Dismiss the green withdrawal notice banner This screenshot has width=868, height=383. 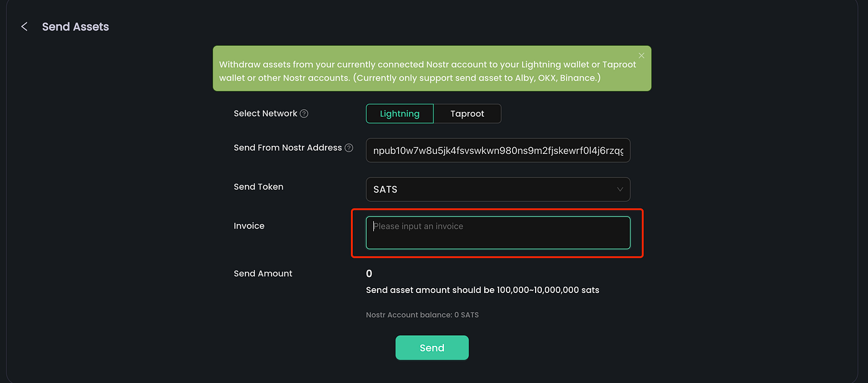[641, 55]
